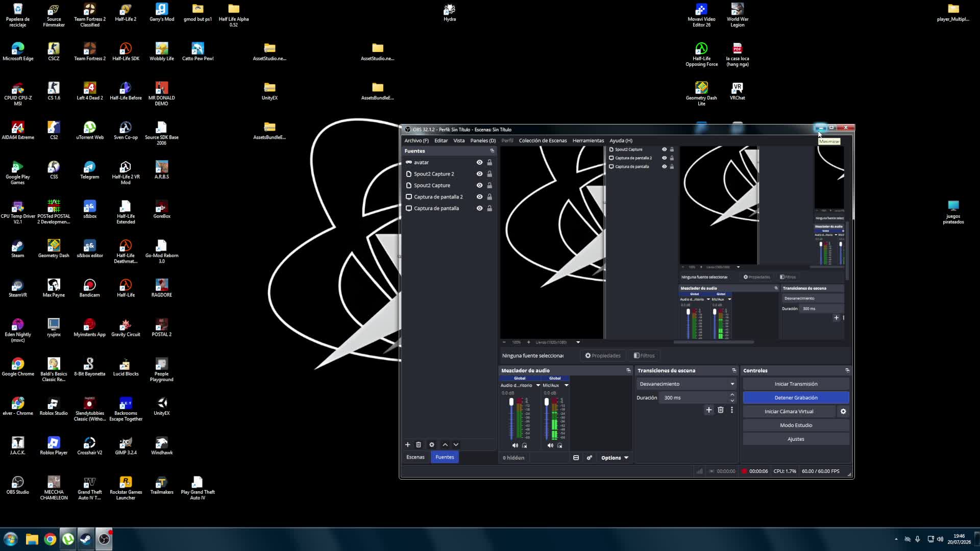This screenshot has width=980, height=551.
Task: Remove the selected source with the trash icon
Action: pyautogui.click(x=419, y=444)
